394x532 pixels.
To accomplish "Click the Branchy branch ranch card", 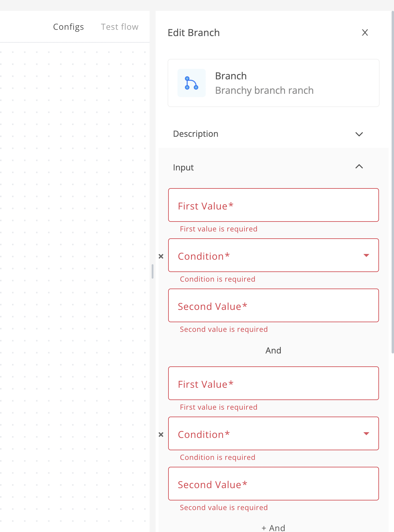I will [x=273, y=83].
